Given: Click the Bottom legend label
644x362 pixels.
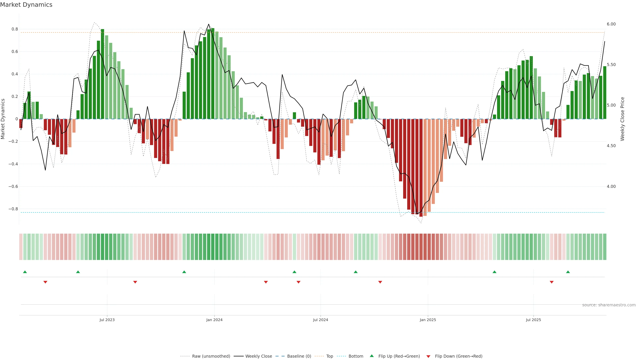Looking at the screenshot, I should 356,356.
